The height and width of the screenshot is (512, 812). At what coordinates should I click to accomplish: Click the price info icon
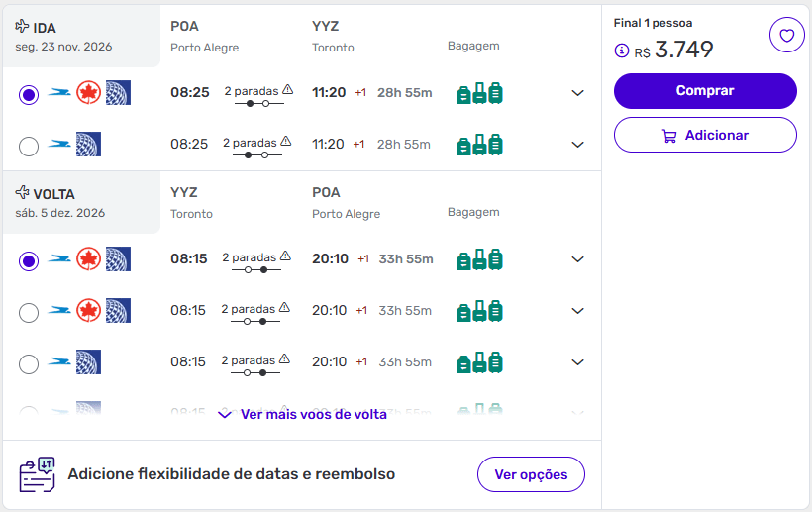point(622,51)
